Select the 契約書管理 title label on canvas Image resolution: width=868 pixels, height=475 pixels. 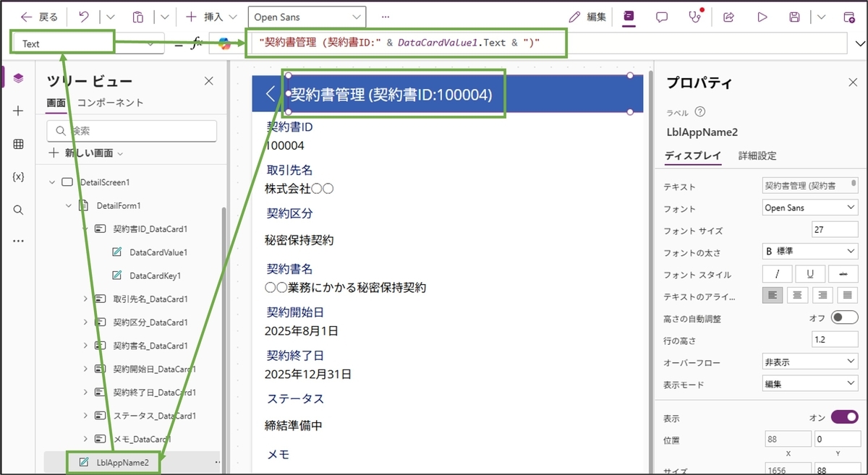click(x=391, y=93)
